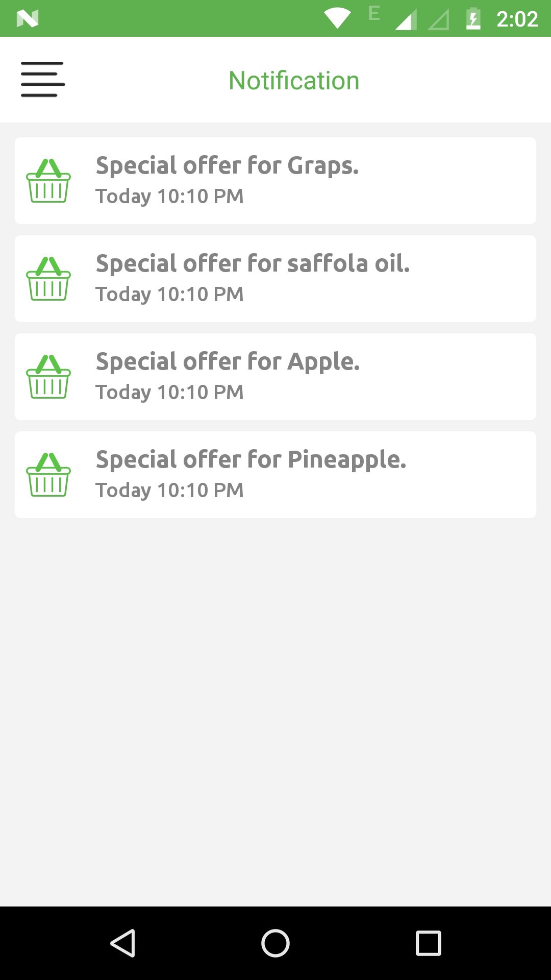Tap the 2:02 clock in status bar
551x980 pixels.
[517, 19]
